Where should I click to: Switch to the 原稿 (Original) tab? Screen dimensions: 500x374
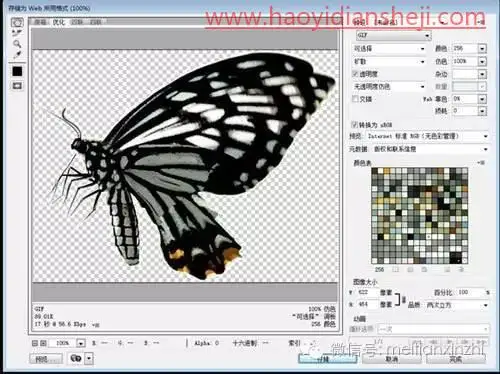pos(41,22)
